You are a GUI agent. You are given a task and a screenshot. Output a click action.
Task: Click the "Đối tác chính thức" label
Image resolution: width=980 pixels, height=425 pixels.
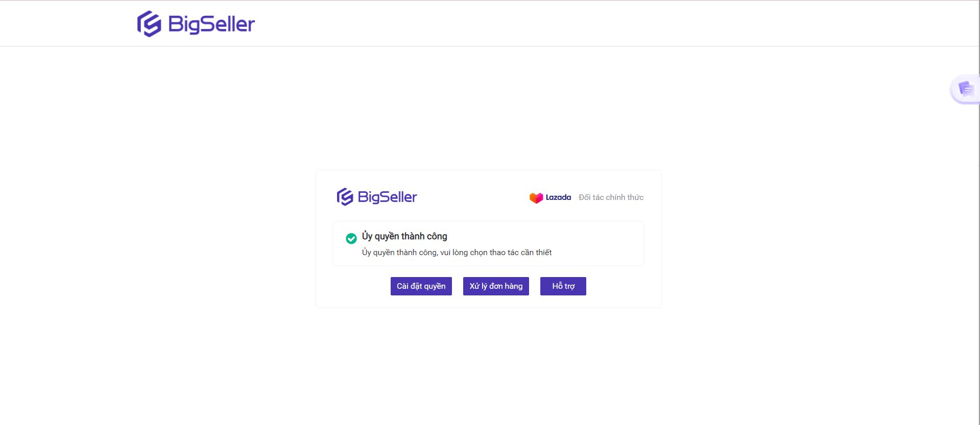coord(611,197)
